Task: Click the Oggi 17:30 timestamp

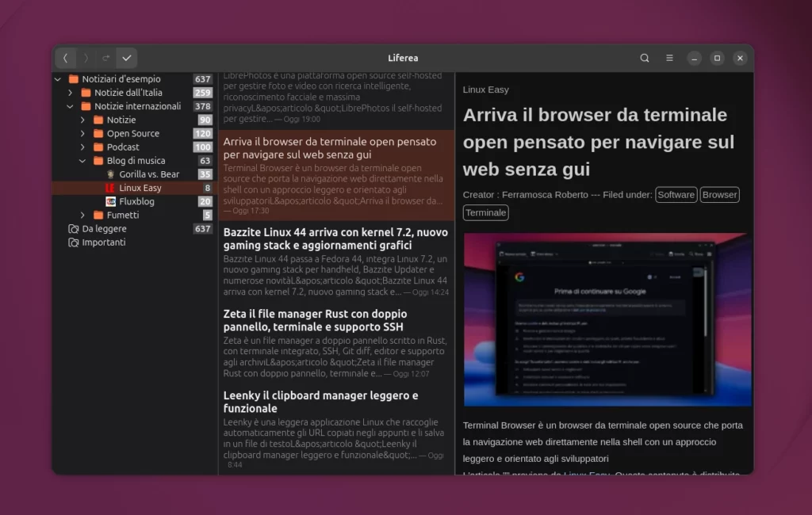Action: 251,211
